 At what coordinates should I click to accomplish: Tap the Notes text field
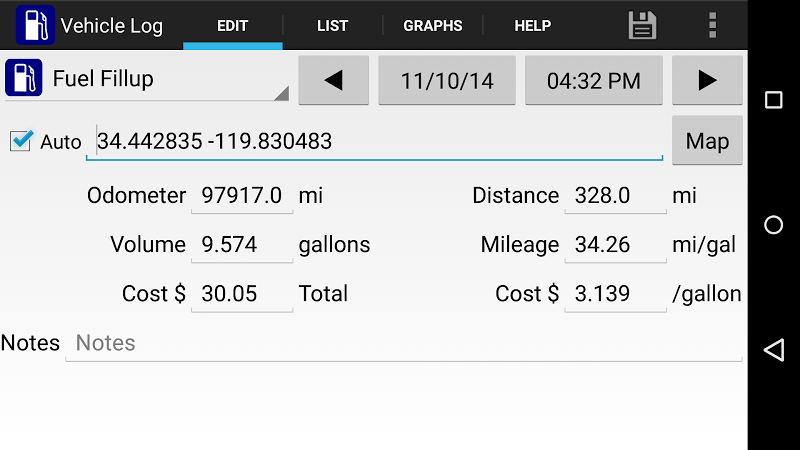(x=403, y=343)
